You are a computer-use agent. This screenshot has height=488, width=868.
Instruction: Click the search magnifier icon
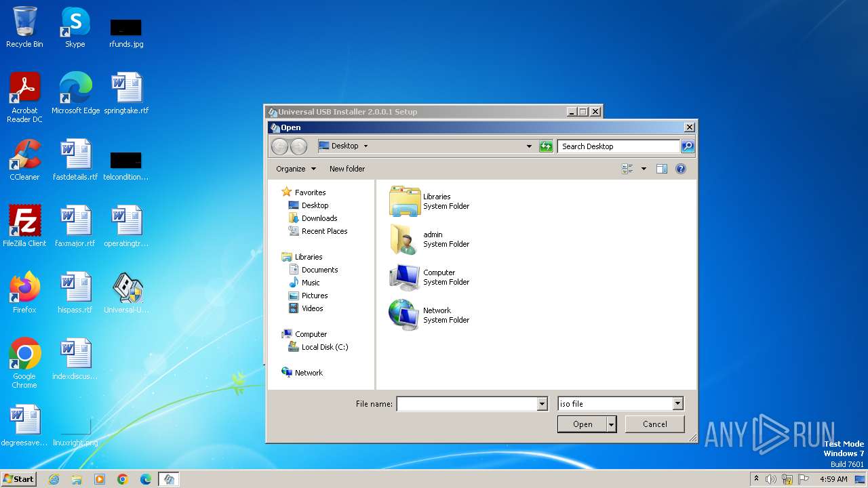(687, 146)
